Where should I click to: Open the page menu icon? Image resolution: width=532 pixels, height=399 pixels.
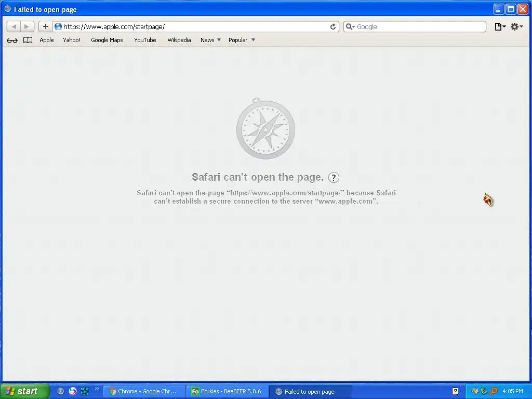[500, 26]
